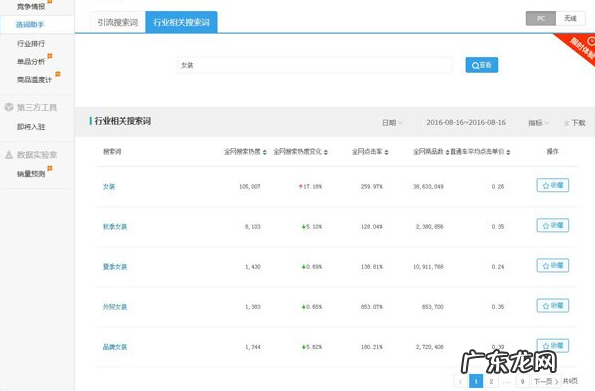Click the cube icon beside 第三方工具

[9, 107]
